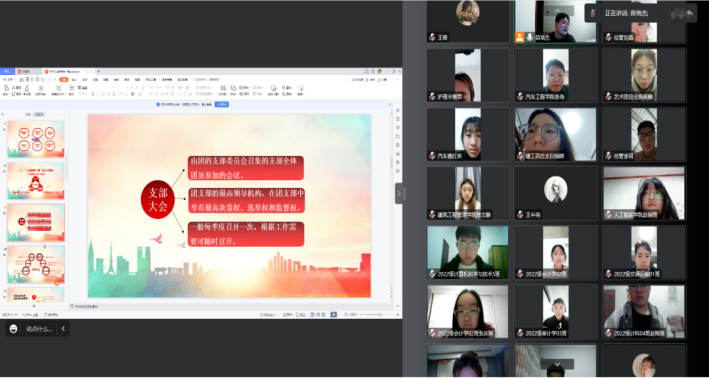Start the slideshow from the status bar play button
The width and height of the screenshot is (709, 378).
333,315
